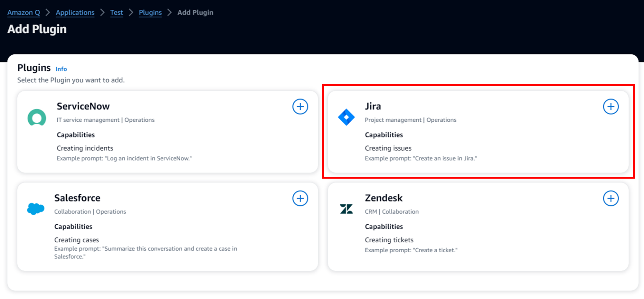Image resolution: width=644 pixels, height=299 pixels.
Task: Click the 'Summarize this conversation' Salesforce example prompt
Action: [146, 253]
